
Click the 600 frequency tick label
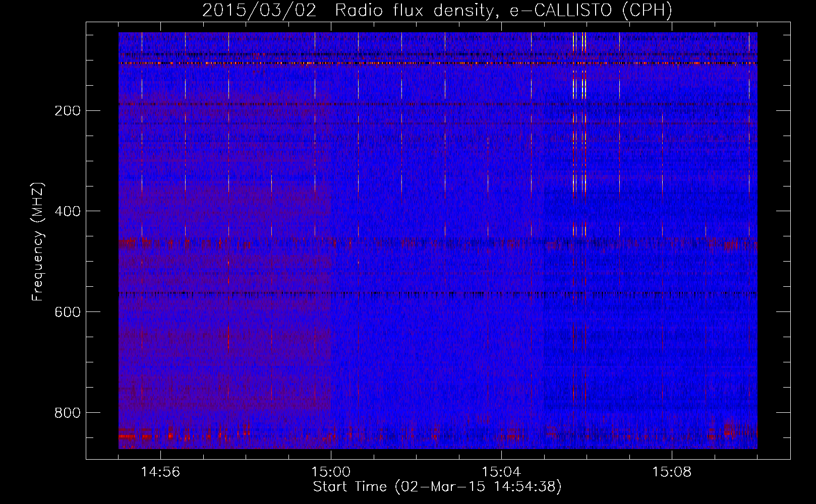tap(68, 312)
